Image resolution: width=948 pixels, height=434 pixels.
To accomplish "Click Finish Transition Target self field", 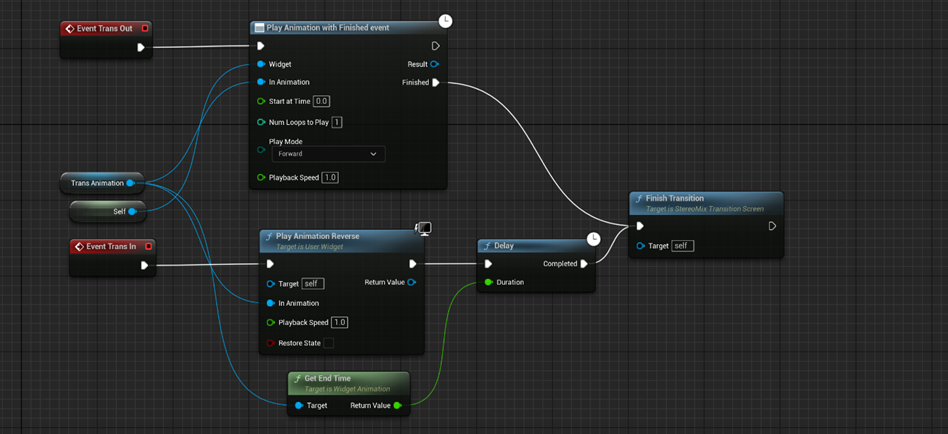I will click(682, 246).
